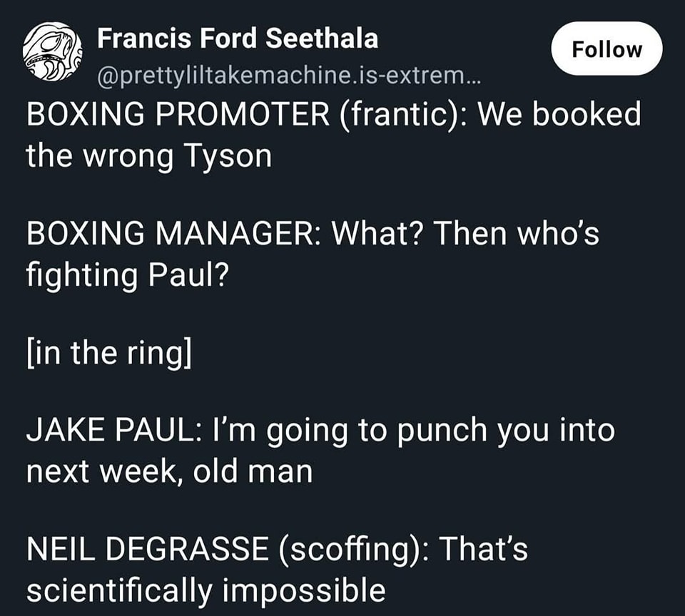
Task: Click the "NEIL DEGRASSE (scoffing)" line
Action: (x=277, y=550)
